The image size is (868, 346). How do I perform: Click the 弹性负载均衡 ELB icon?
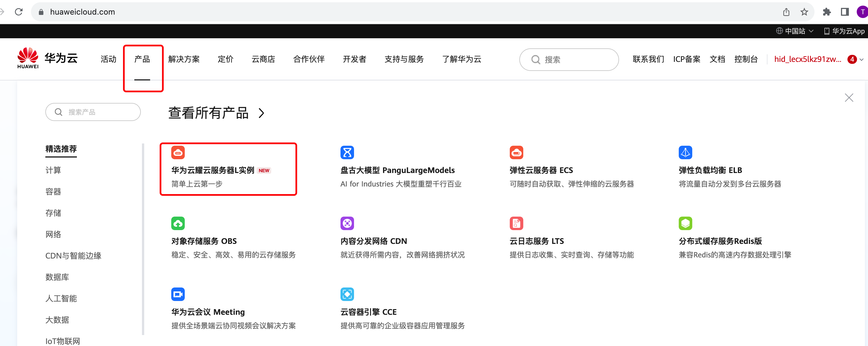coord(686,152)
